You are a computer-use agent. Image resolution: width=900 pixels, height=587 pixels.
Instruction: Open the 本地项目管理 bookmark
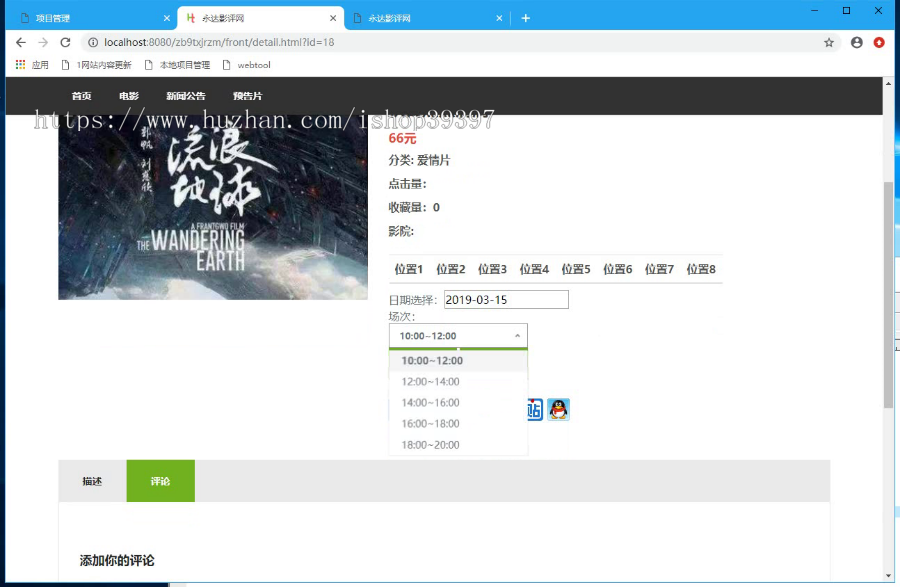click(177, 65)
